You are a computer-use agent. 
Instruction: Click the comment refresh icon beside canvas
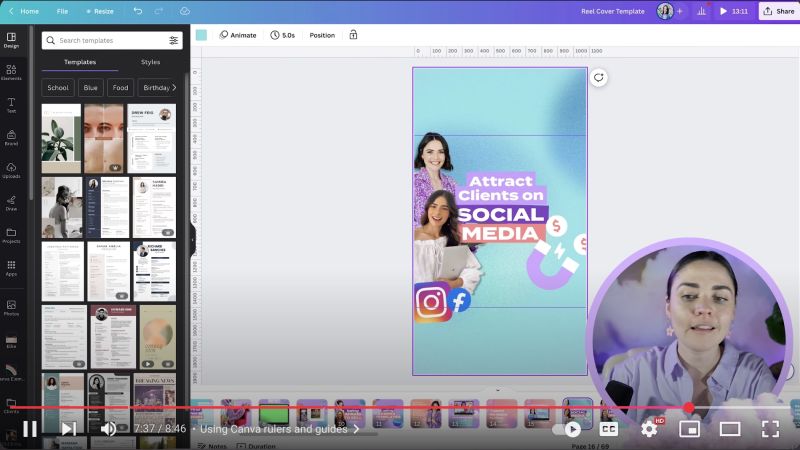[x=598, y=78]
